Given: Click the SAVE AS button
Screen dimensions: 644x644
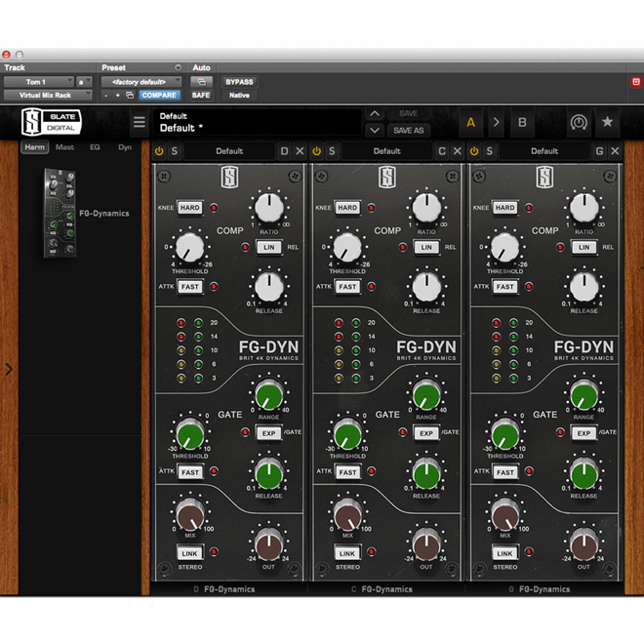Looking at the screenshot, I should (x=408, y=131).
